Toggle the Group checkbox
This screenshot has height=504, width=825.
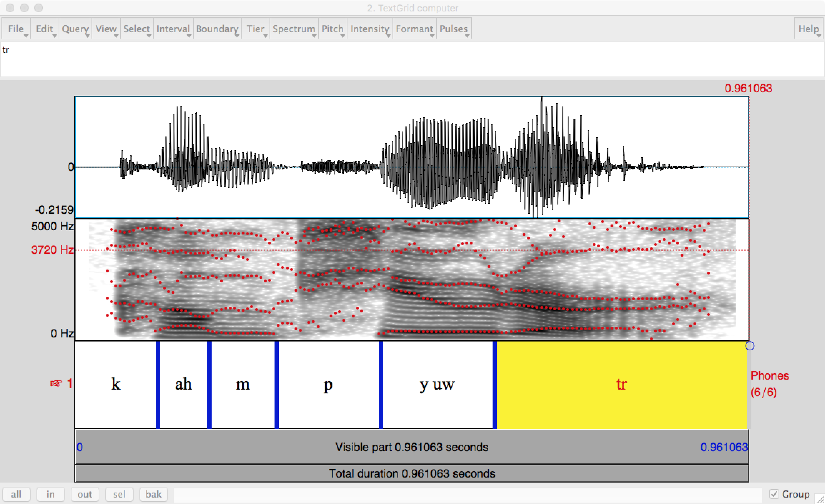click(x=774, y=494)
